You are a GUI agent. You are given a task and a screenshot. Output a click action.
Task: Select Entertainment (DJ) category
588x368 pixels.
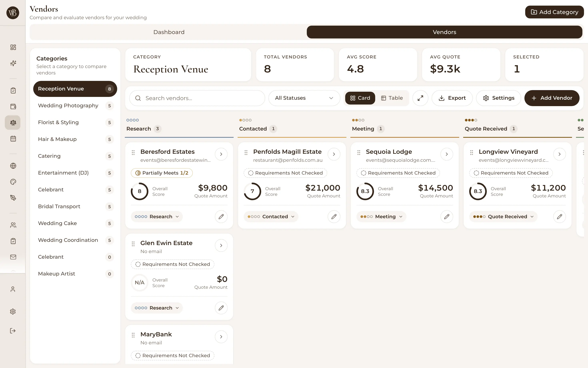75,173
